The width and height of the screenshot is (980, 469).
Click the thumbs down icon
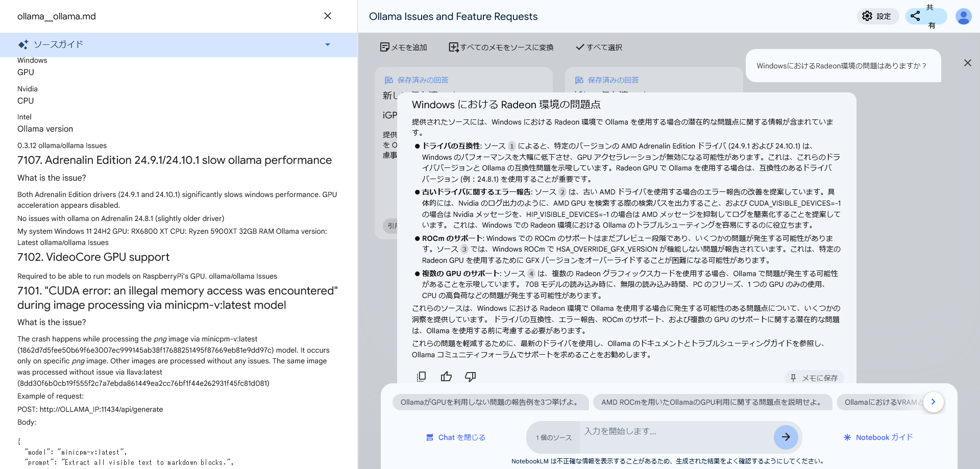point(470,377)
